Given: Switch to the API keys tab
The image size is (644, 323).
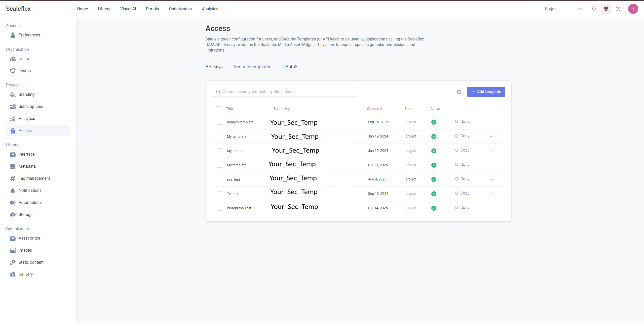Looking at the screenshot, I should [x=214, y=67].
